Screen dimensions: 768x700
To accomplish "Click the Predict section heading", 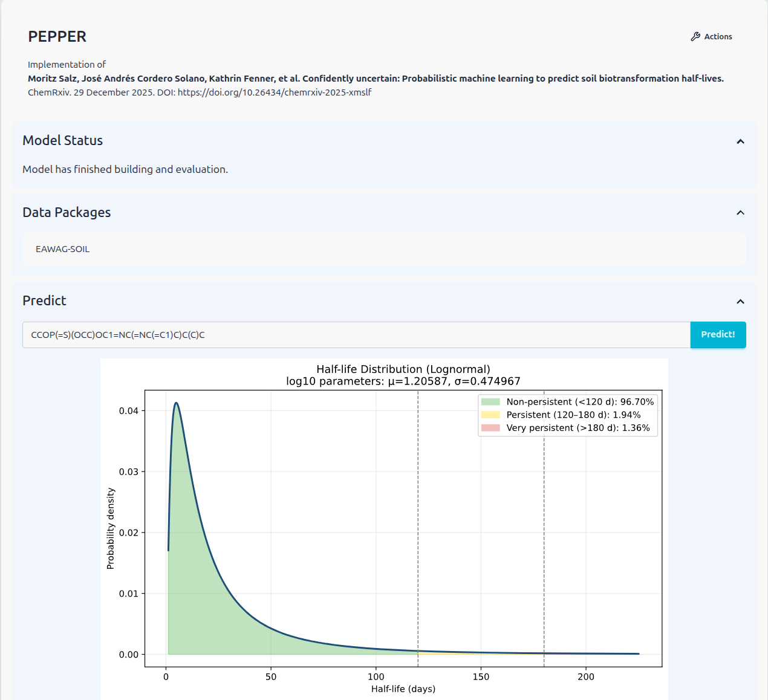I will click(44, 301).
